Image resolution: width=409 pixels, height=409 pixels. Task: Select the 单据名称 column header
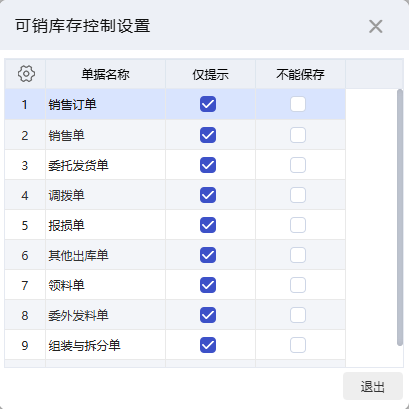tap(105, 74)
